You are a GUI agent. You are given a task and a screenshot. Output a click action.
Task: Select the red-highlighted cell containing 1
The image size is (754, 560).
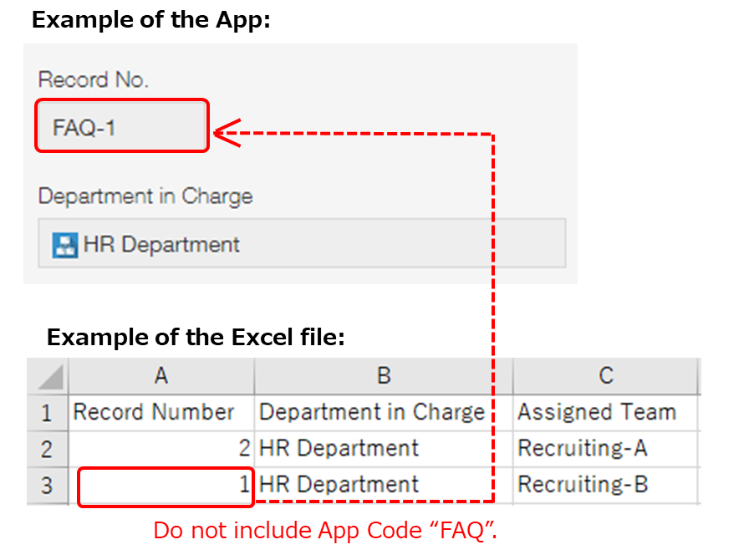(x=160, y=485)
